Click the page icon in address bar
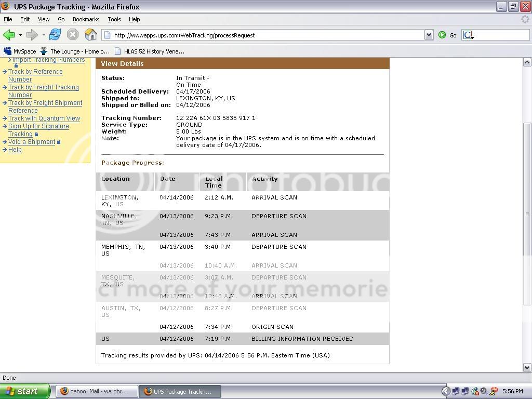Image resolution: width=532 pixels, height=399 pixels. pos(107,35)
